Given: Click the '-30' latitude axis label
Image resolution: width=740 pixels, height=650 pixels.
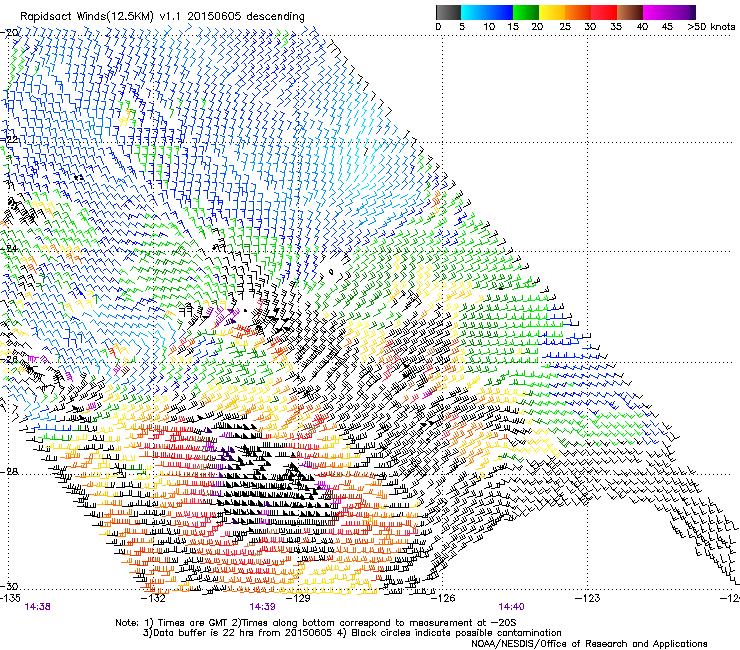Looking at the screenshot, I should pyautogui.click(x=9, y=586).
